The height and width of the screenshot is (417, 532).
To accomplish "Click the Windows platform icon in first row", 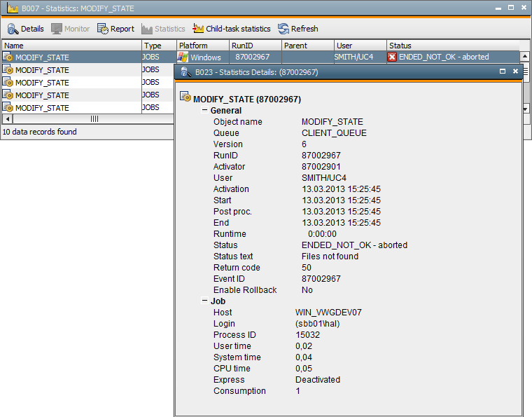I will pyautogui.click(x=183, y=57).
